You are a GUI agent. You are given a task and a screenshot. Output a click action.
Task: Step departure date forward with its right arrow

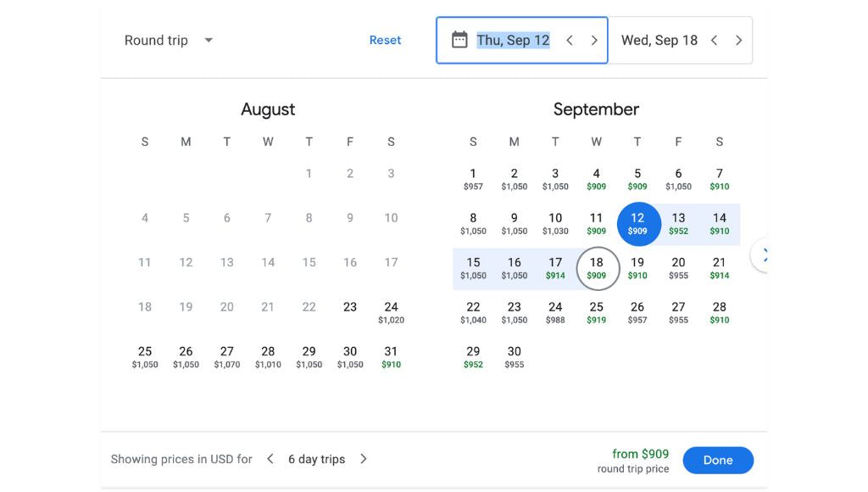[593, 39]
